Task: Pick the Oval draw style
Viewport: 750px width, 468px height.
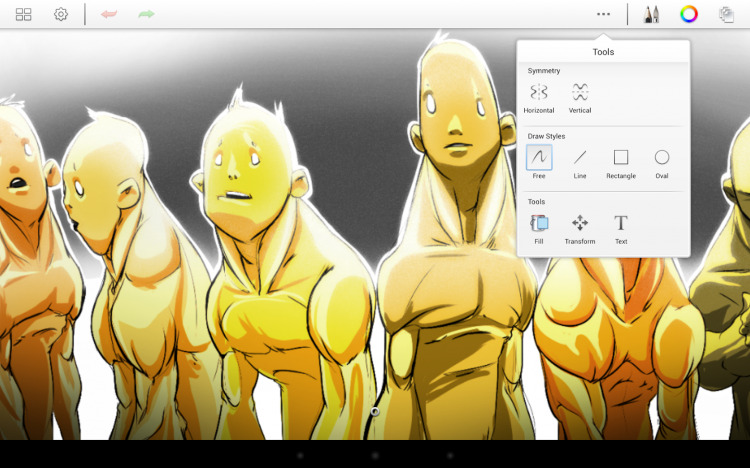Action: pos(662,161)
